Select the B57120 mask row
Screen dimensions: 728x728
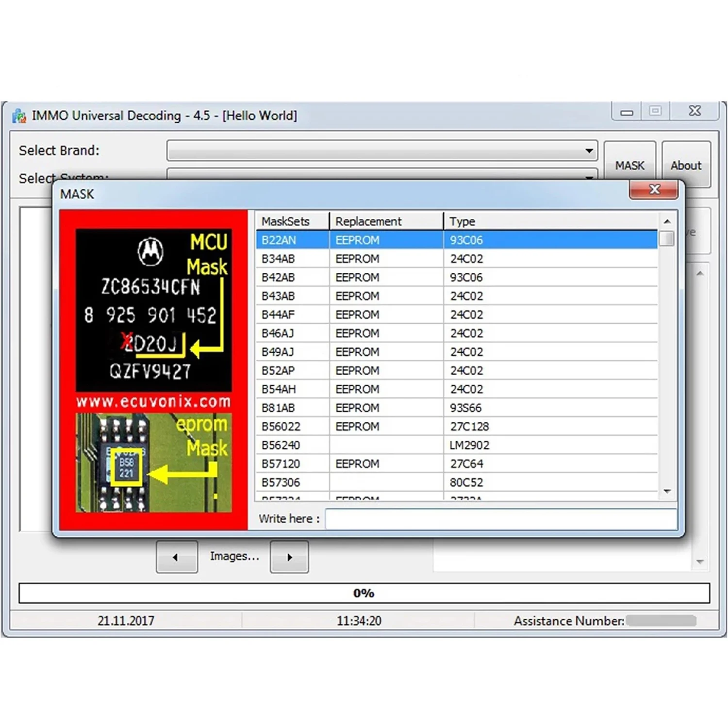[x=457, y=463]
